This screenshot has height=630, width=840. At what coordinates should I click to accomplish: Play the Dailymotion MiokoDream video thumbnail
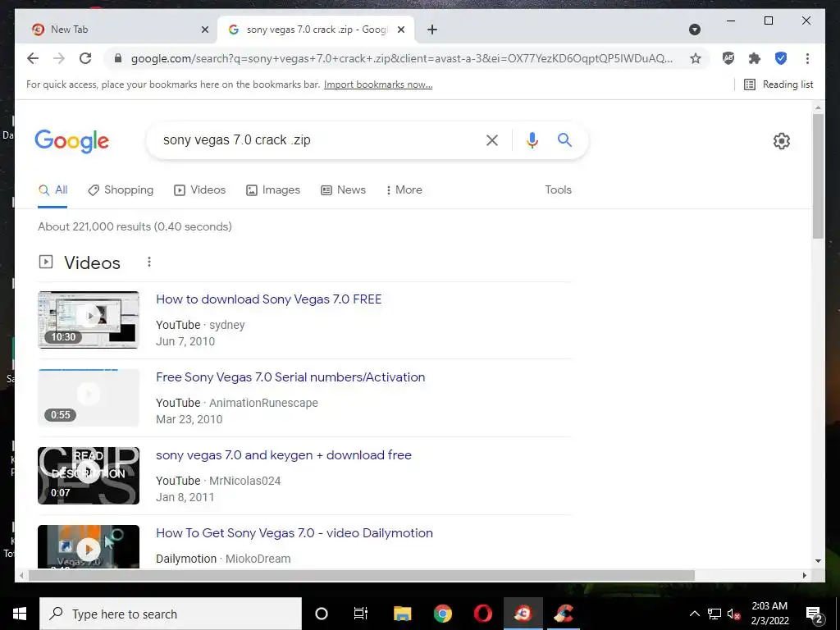[89, 547]
